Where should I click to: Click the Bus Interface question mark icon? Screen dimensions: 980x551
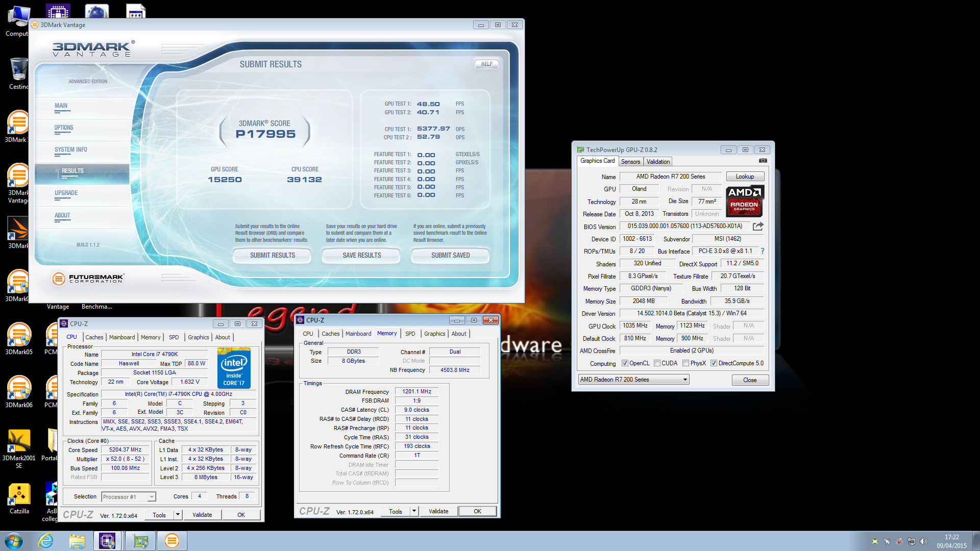coord(763,251)
